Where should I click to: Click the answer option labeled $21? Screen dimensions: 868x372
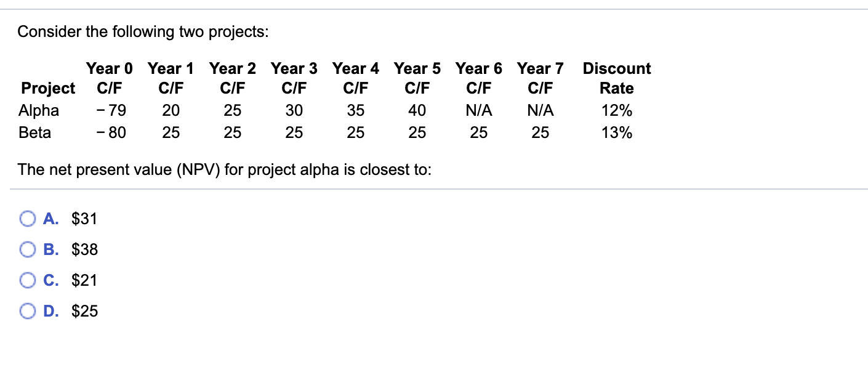click(83, 280)
